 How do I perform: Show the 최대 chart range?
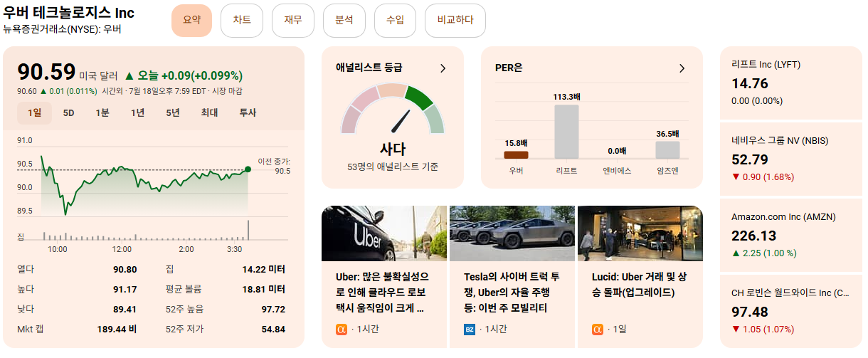point(209,112)
